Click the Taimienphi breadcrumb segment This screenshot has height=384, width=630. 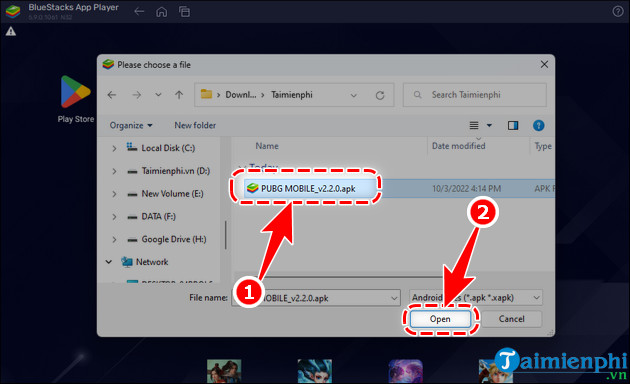click(x=292, y=95)
